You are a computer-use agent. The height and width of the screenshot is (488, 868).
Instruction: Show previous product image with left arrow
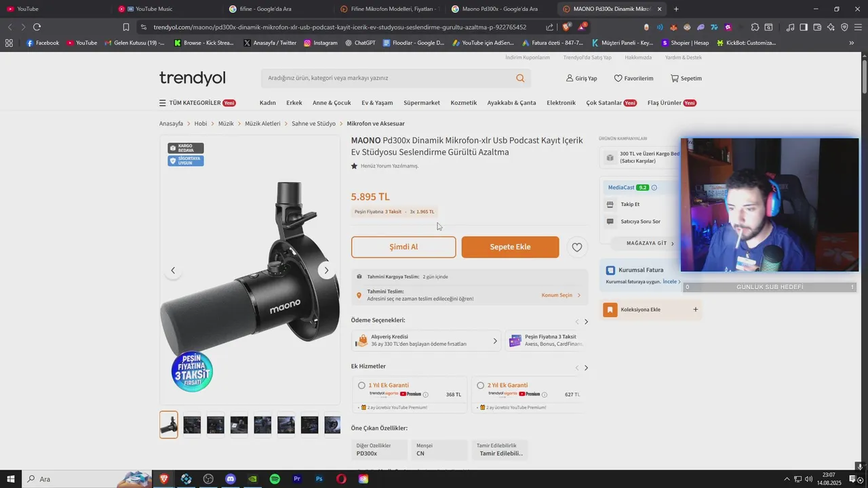[x=173, y=270]
